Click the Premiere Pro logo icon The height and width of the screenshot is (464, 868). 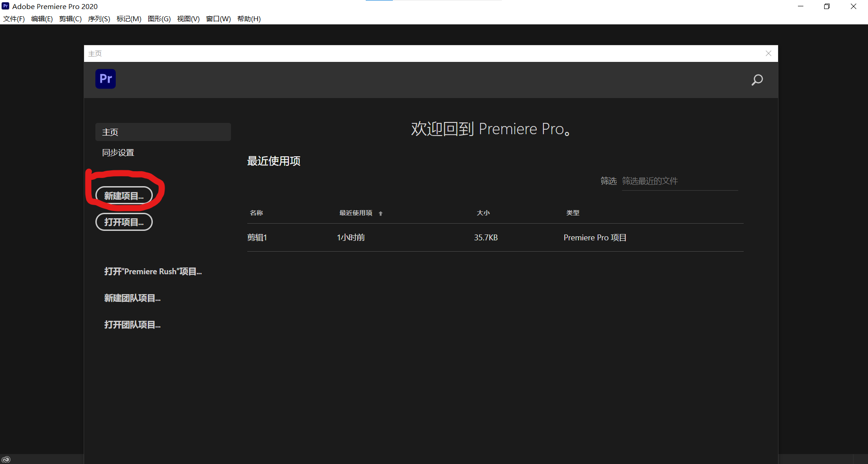point(105,79)
